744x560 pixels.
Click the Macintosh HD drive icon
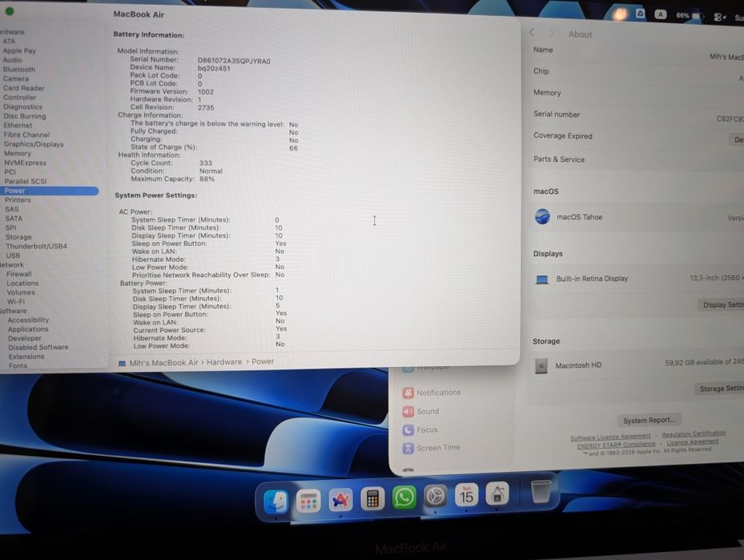tap(541, 366)
